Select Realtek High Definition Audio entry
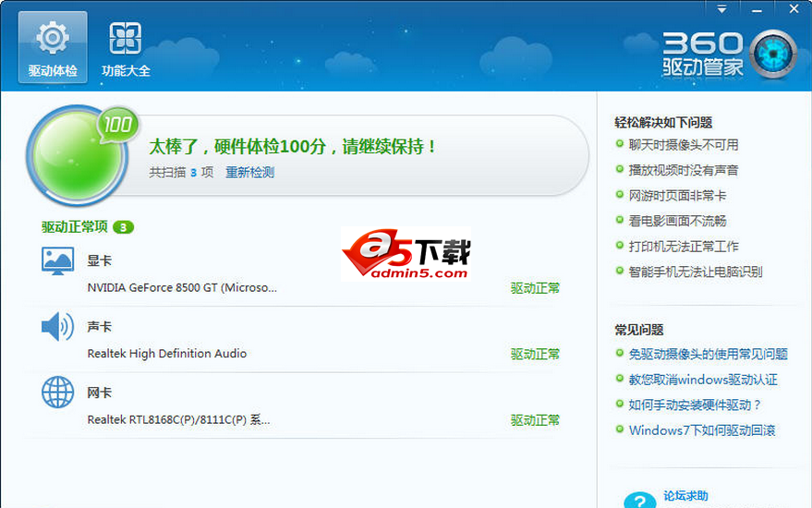 click(167, 354)
